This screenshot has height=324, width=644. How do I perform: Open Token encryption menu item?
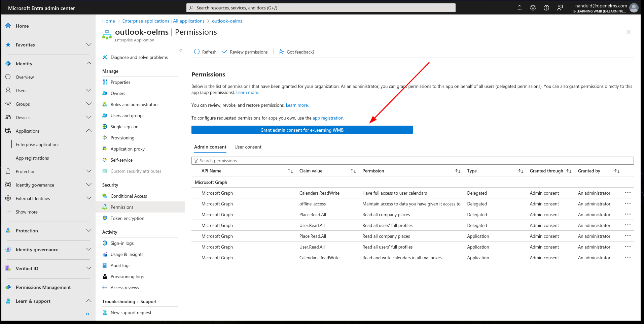[127, 218]
